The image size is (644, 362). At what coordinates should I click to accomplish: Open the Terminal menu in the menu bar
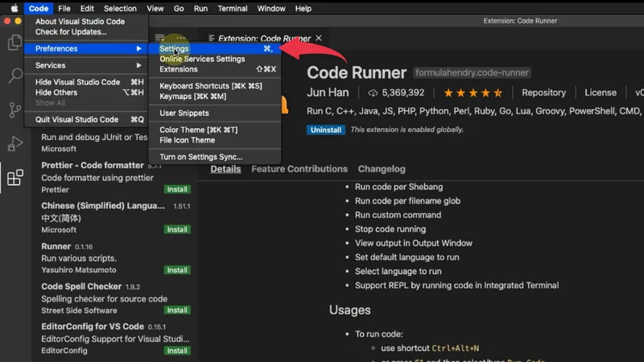232,8
